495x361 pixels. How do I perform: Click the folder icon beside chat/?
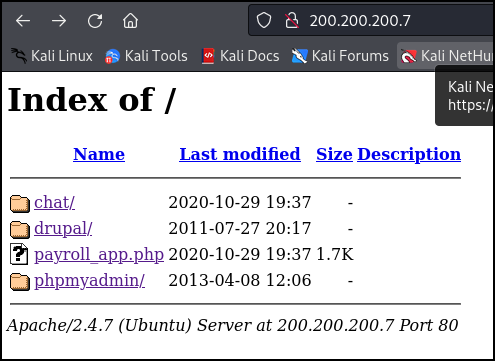pyautogui.click(x=20, y=203)
